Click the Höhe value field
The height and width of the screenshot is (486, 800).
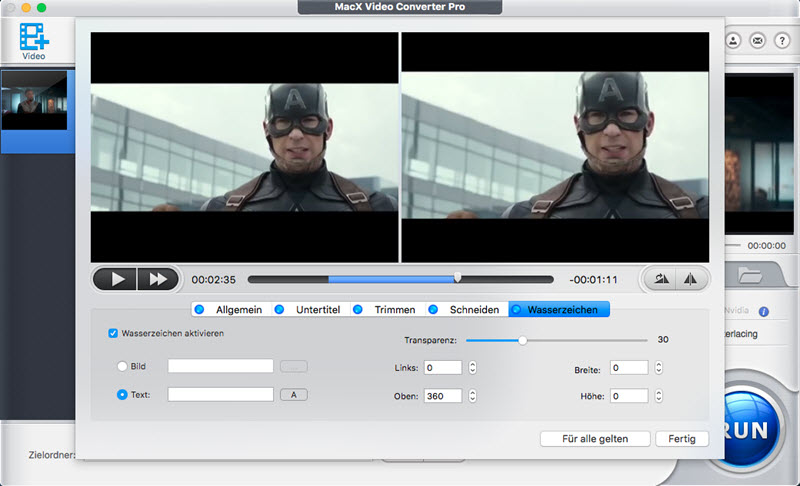click(629, 396)
